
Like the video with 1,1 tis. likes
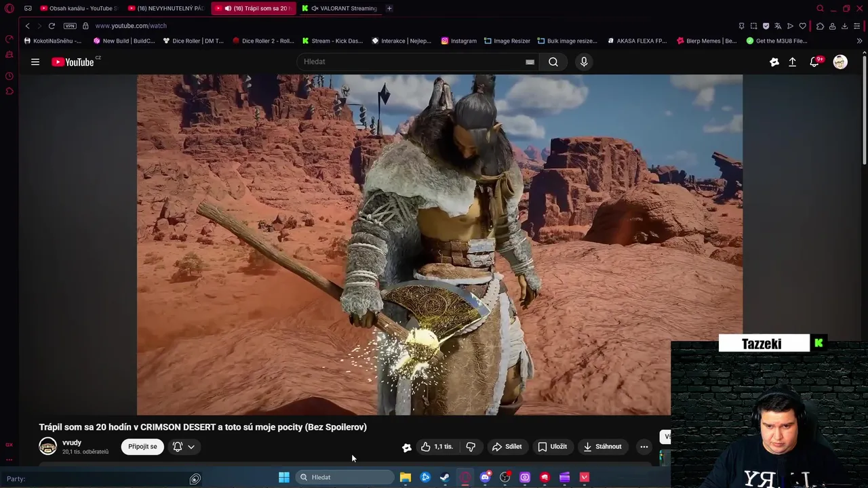click(x=437, y=447)
